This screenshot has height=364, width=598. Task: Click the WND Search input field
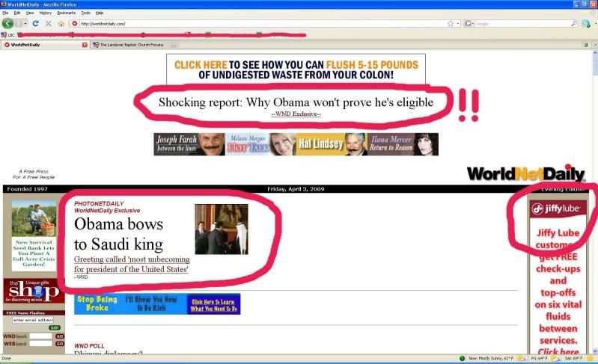(41, 336)
